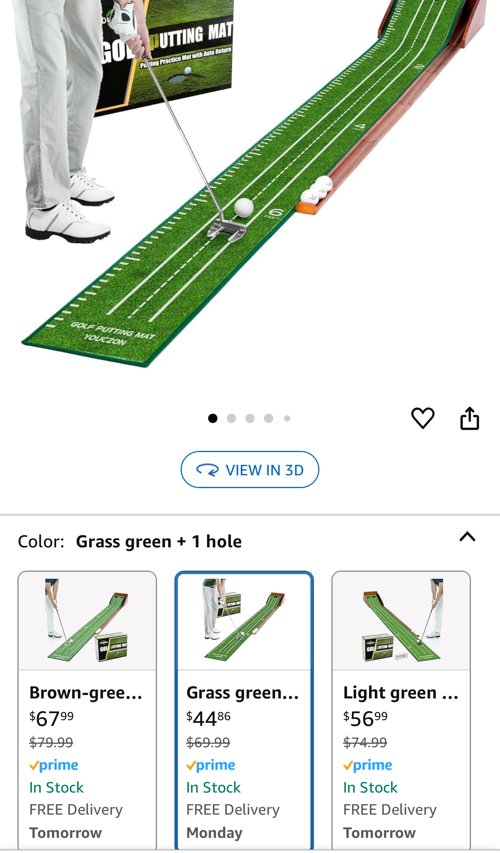
Task: Select the Brown-green color option
Action: pos(87,709)
